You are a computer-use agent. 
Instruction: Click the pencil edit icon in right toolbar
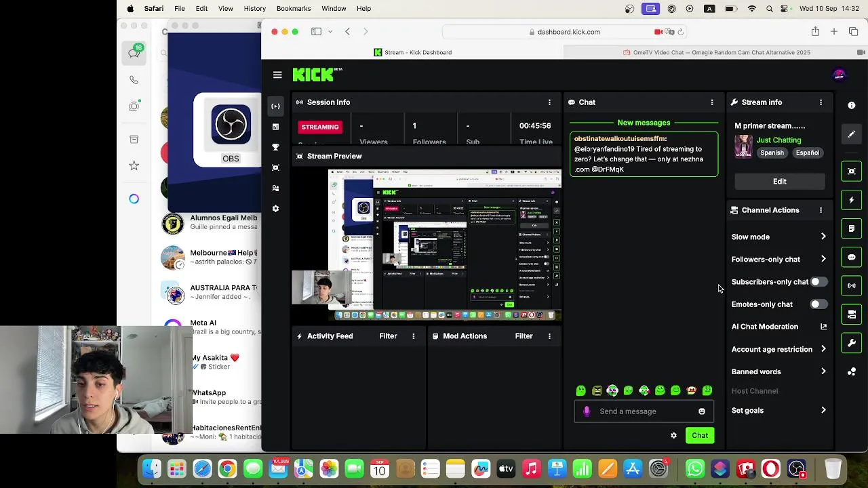tap(852, 134)
